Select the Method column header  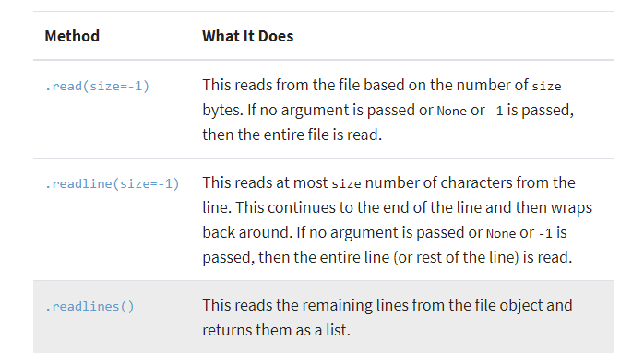(x=72, y=36)
